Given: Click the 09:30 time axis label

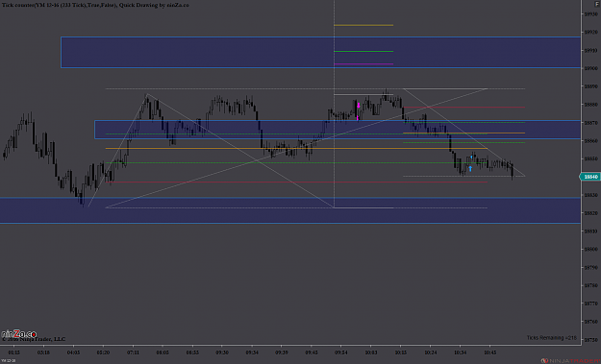Looking at the screenshot, I should click(222, 352).
